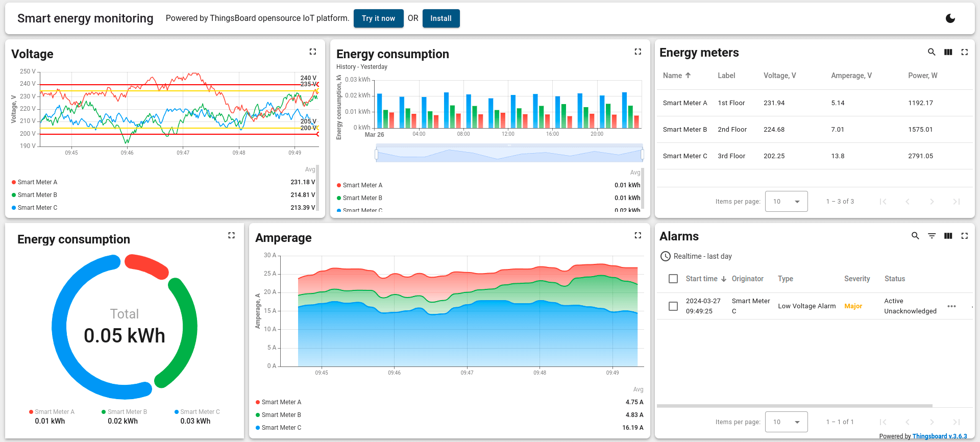Expand the Amperage chart to fullscreen
980x442 pixels.
pos(638,235)
